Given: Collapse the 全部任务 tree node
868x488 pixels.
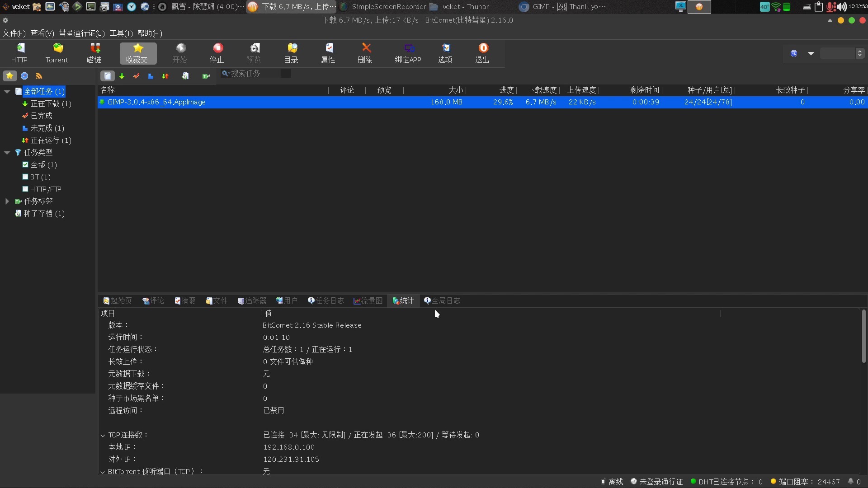Looking at the screenshot, I should tap(7, 91).
